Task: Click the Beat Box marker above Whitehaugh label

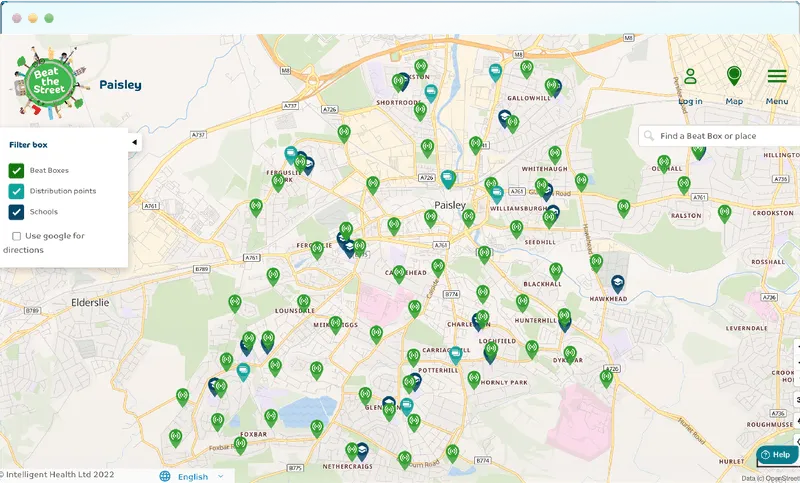Action: pos(555,154)
